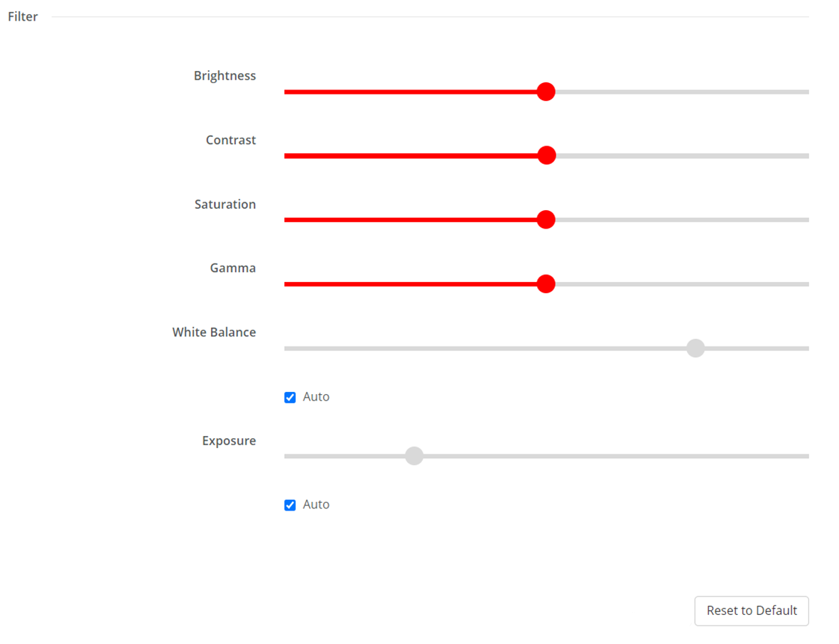
Task: Click the red filled part of Brightness track
Action: click(x=411, y=92)
